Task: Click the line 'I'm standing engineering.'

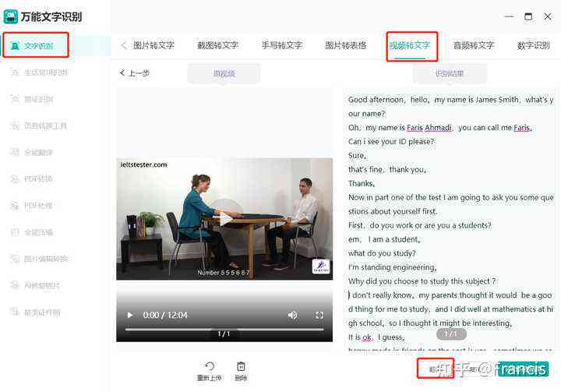Action: [x=393, y=267]
